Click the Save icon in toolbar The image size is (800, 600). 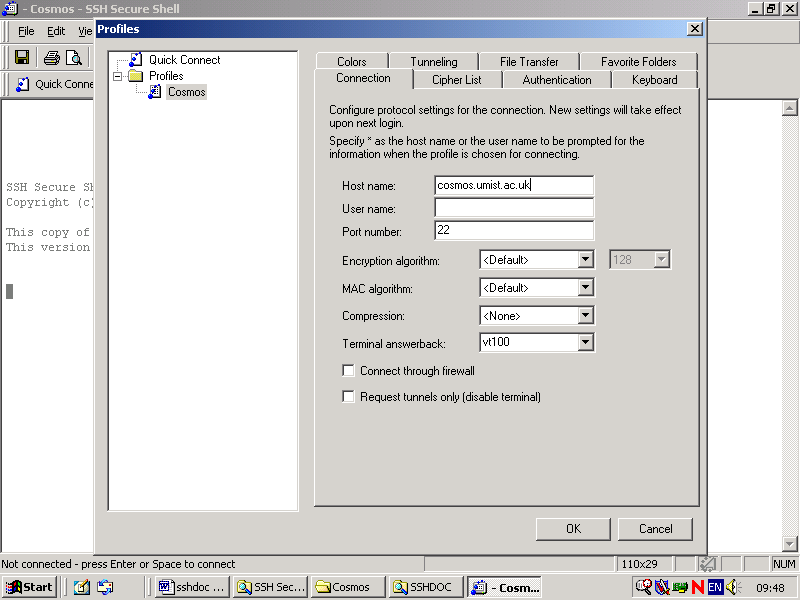tap(21, 58)
